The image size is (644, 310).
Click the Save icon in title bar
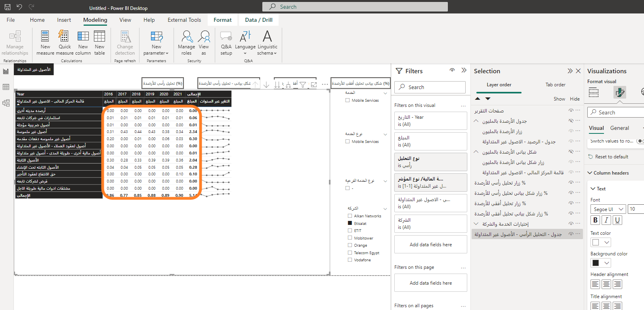8,7
